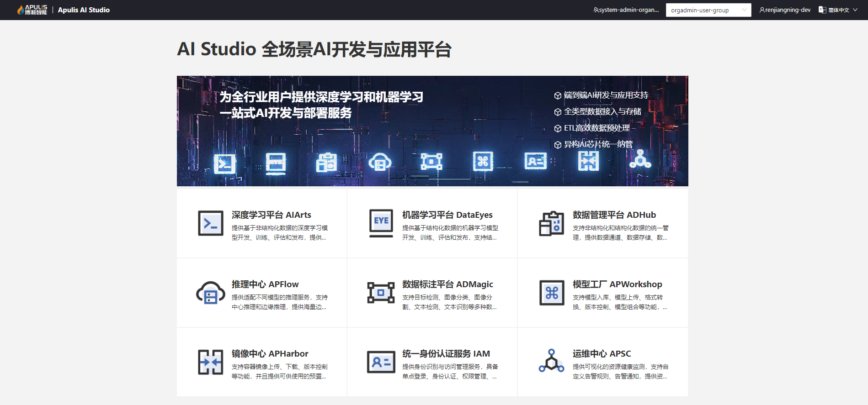Click the Apulis AI Studio header title
868x405 pixels.
84,10
